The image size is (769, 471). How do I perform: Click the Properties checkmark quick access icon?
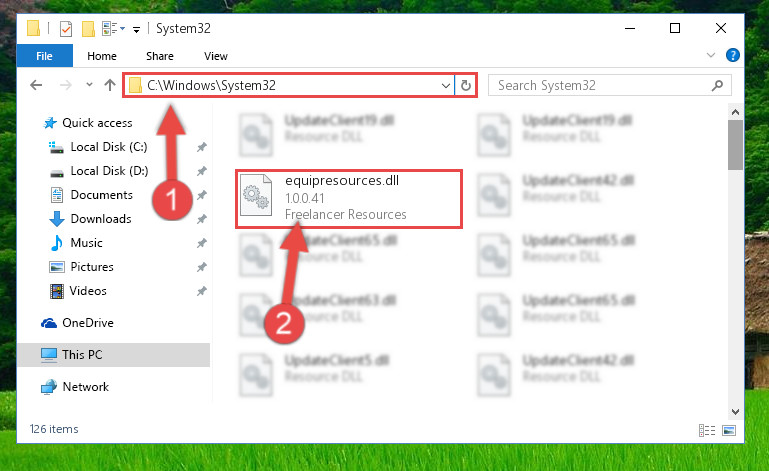(66, 29)
